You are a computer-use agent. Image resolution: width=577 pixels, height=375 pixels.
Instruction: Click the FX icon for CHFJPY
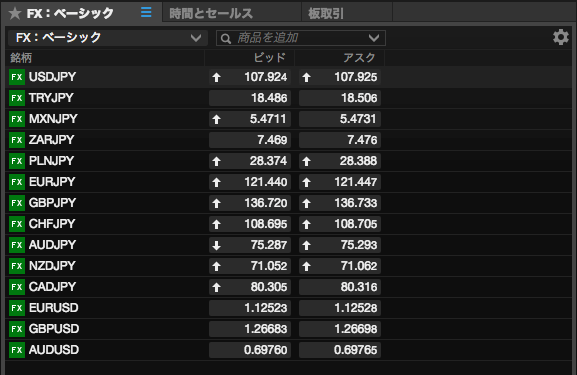pyautogui.click(x=17, y=224)
